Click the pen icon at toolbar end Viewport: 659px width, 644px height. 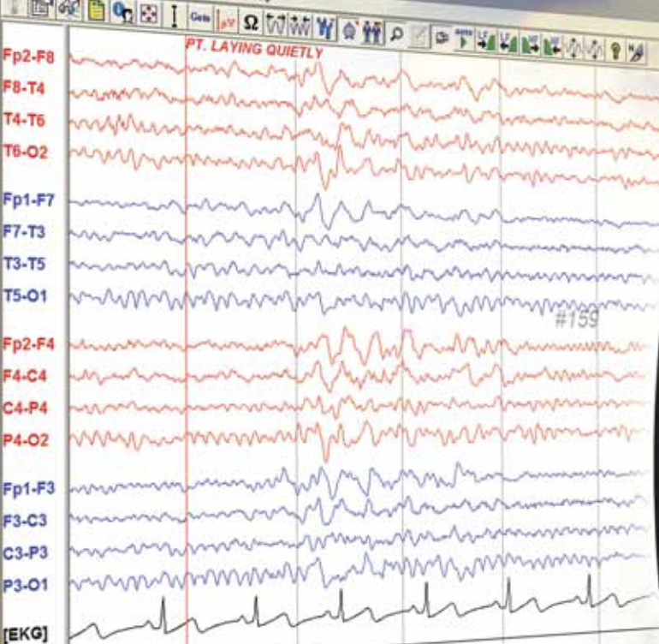point(637,53)
